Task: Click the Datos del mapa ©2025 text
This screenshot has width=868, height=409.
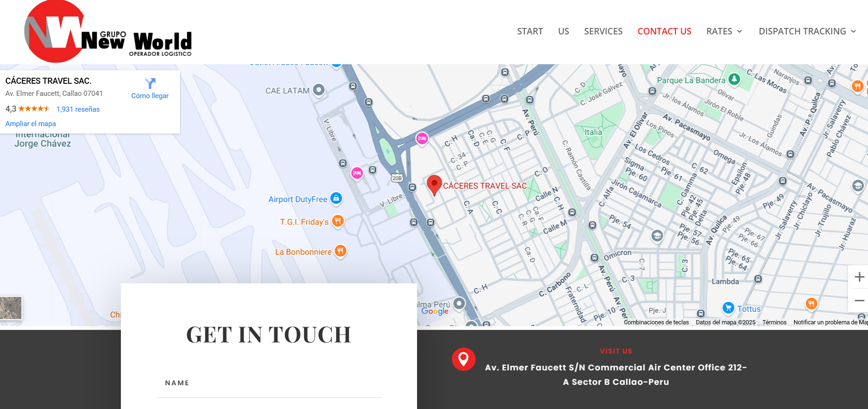Action: (x=725, y=322)
